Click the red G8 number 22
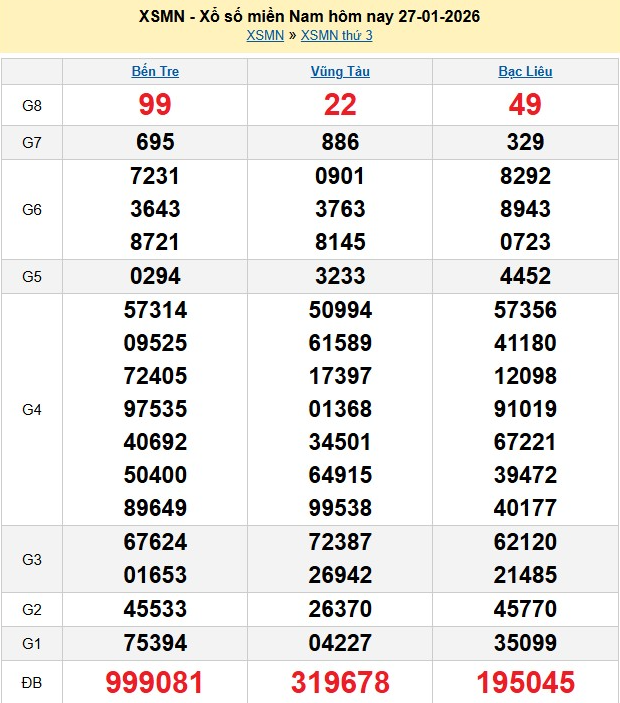The width and height of the screenshot is (620, 703). (340, 105)
